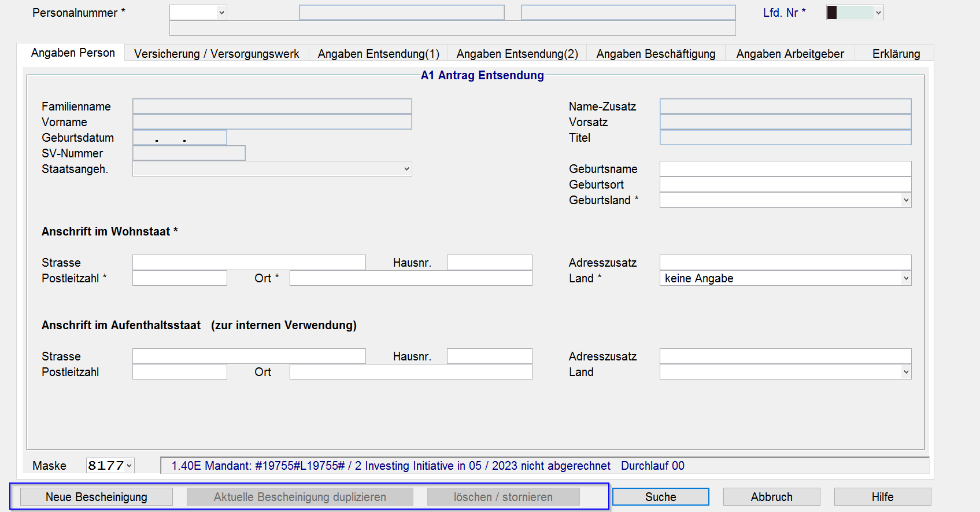Focus the Geburtsort text field

pyautogui.click(x=785, y=185)
